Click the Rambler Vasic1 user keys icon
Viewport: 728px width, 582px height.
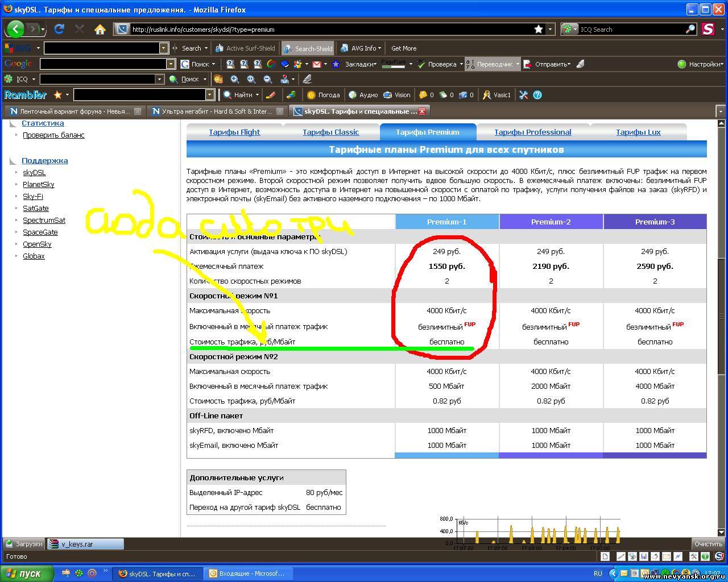tap(497, 95)
